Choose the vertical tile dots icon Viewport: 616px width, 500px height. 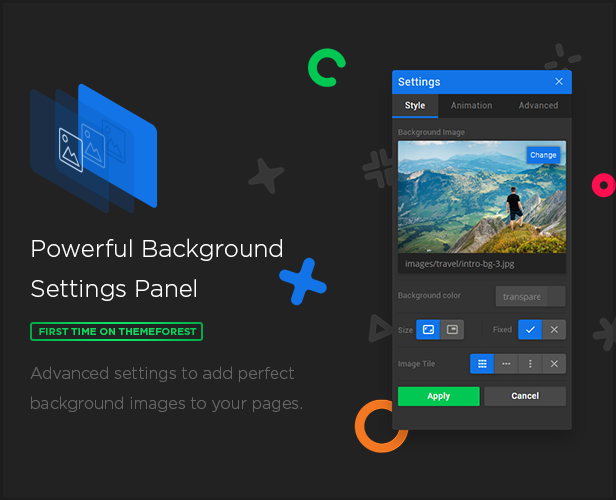530,364
